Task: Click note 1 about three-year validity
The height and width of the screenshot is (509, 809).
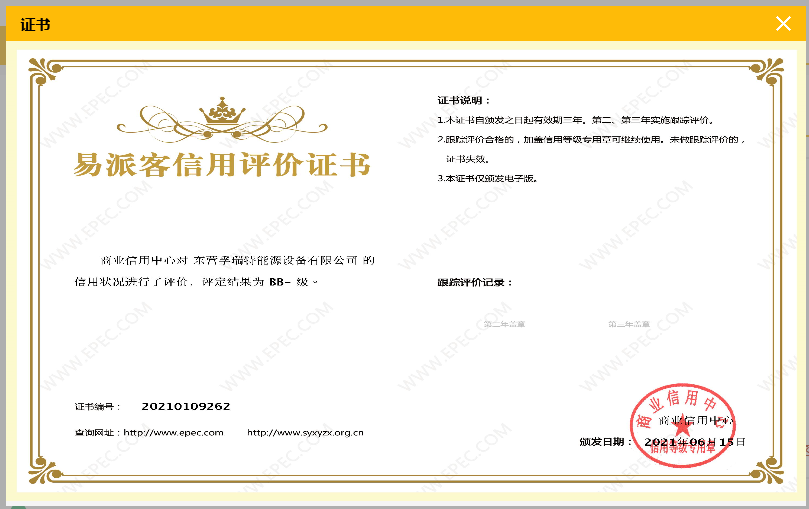Action: pos(575,120)
